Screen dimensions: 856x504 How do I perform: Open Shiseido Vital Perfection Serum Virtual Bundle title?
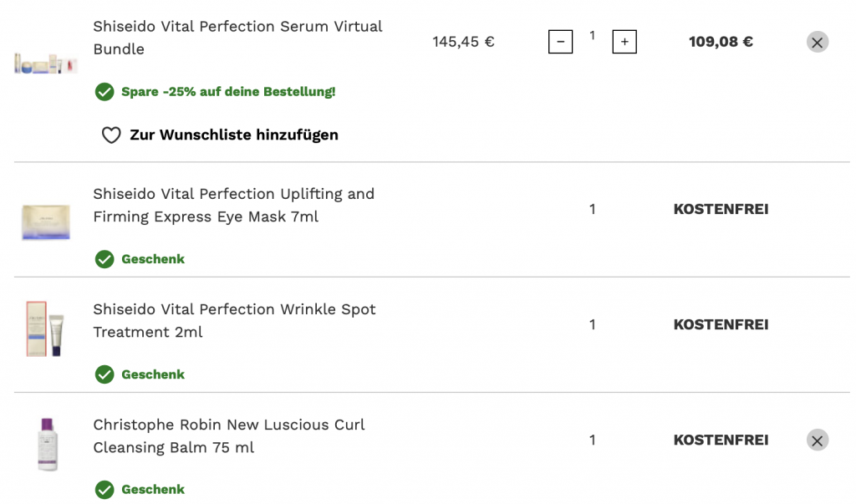tap(237, 38)
